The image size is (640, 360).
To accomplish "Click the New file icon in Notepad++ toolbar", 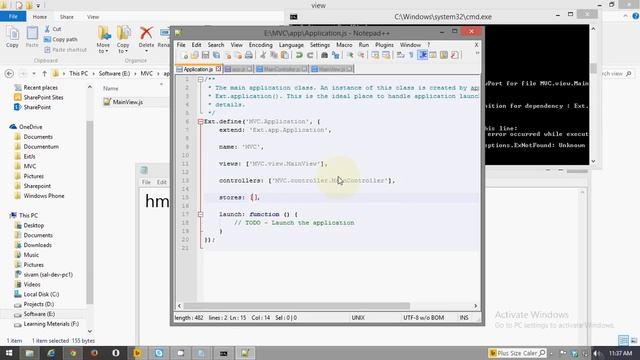I will pyautogui.click(x=185, y=55).
